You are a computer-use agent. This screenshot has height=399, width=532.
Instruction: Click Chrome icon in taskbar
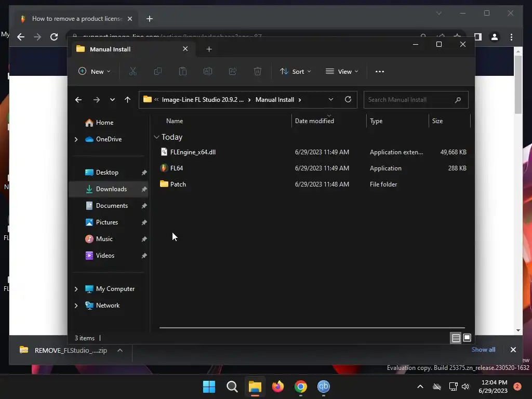(x=301, y=387)
